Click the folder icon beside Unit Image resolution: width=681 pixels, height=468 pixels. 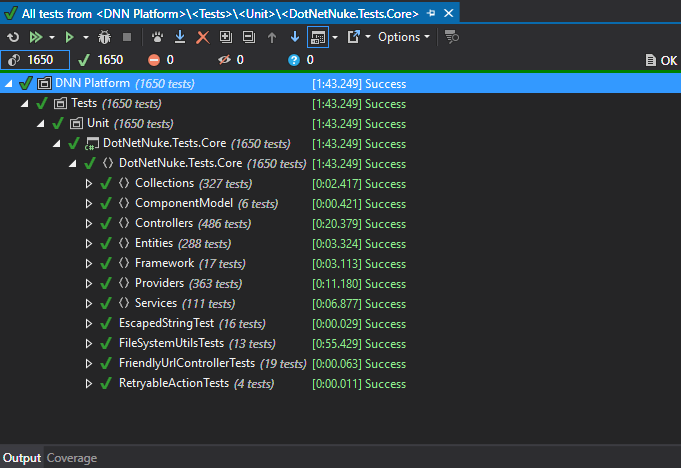point(76,124)
